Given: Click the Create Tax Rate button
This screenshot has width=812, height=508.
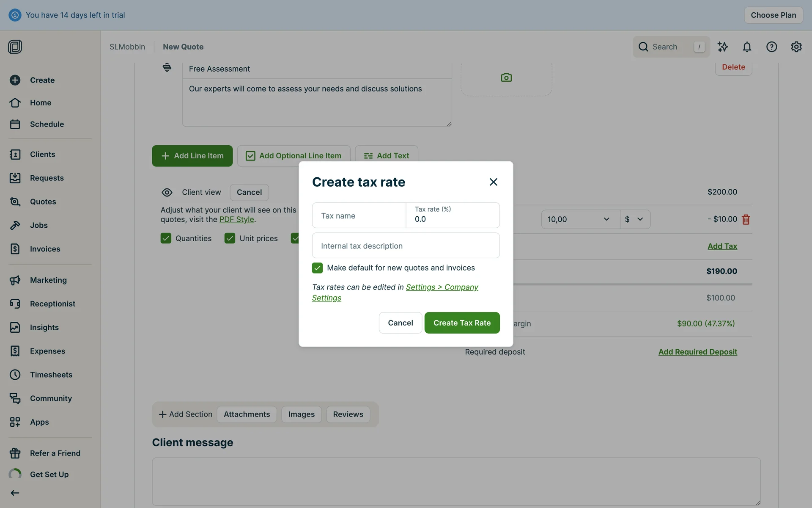Looking at the screenshot, I should click(x=462, y=323).
